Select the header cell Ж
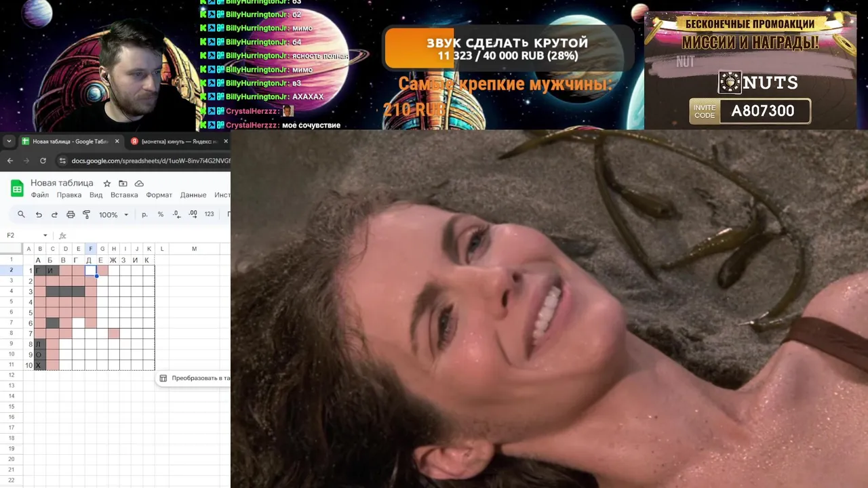Image resolution: width=868 pixels, height=488 pixels. pos(113,260)
